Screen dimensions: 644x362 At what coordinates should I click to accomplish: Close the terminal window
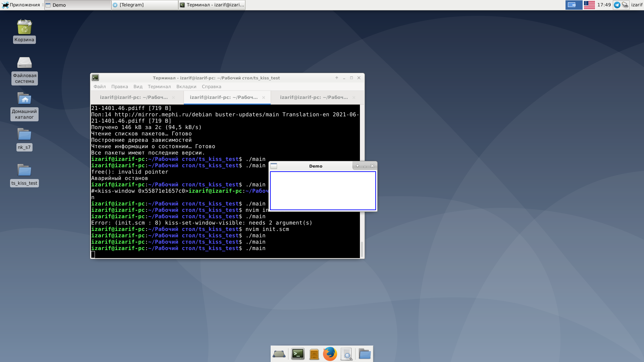[359, 78]
